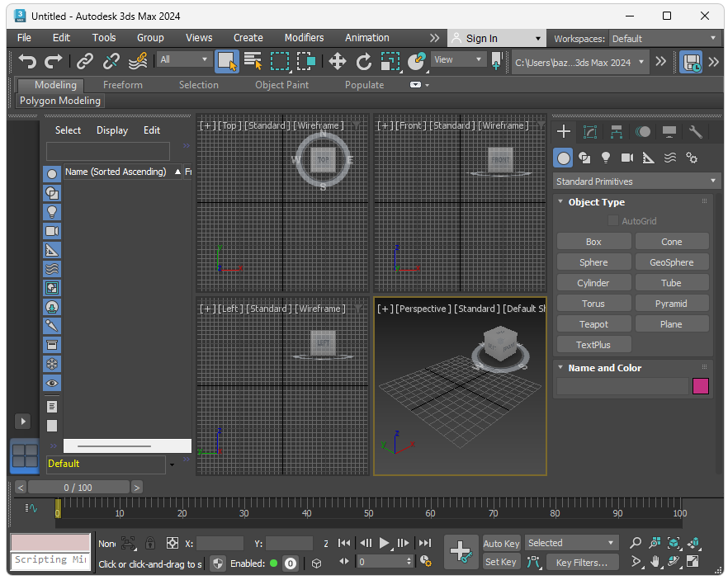Open the Standard Primitives dropdown
This screenshot has height=580, width=728.
636,182
